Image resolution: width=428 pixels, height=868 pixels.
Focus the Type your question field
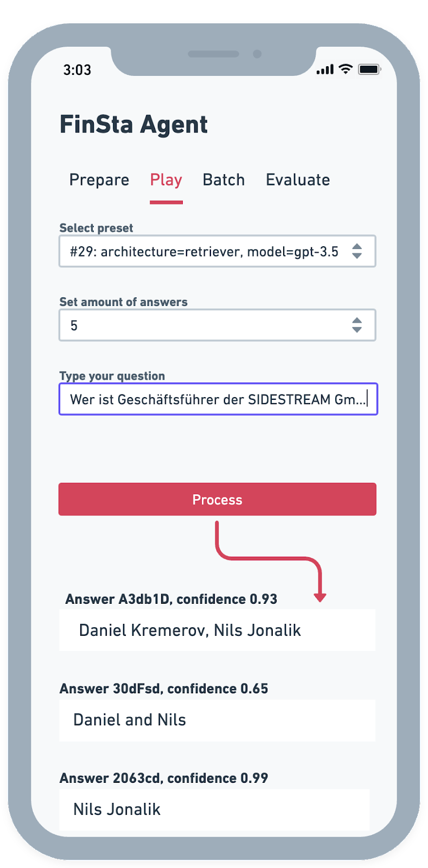218,399
